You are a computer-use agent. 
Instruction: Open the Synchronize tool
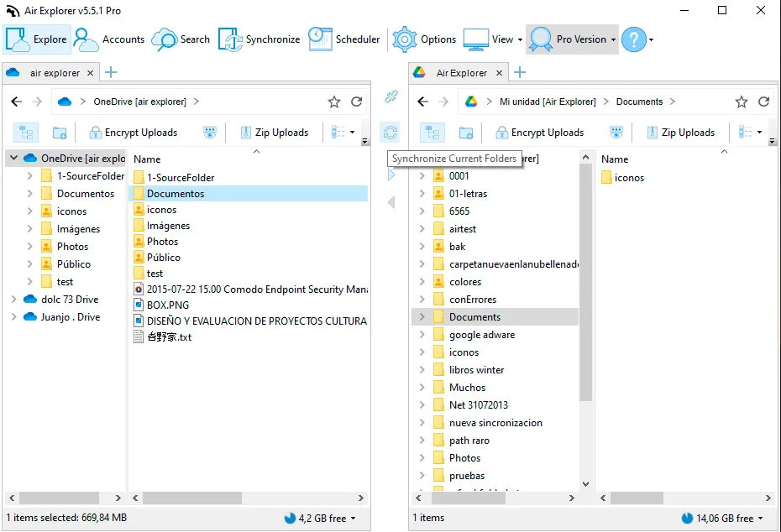[x=259, y=39]
